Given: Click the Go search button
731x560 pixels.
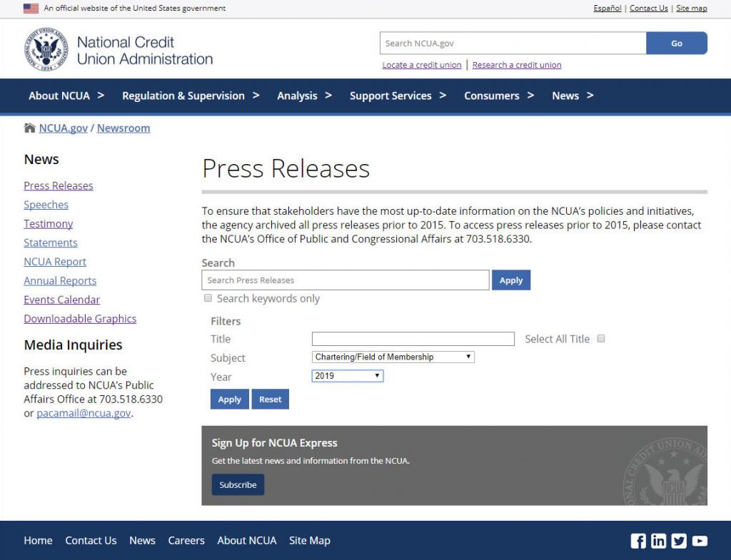Looking at the screenshot, I should pyautogui.click(x=677, y=44).
